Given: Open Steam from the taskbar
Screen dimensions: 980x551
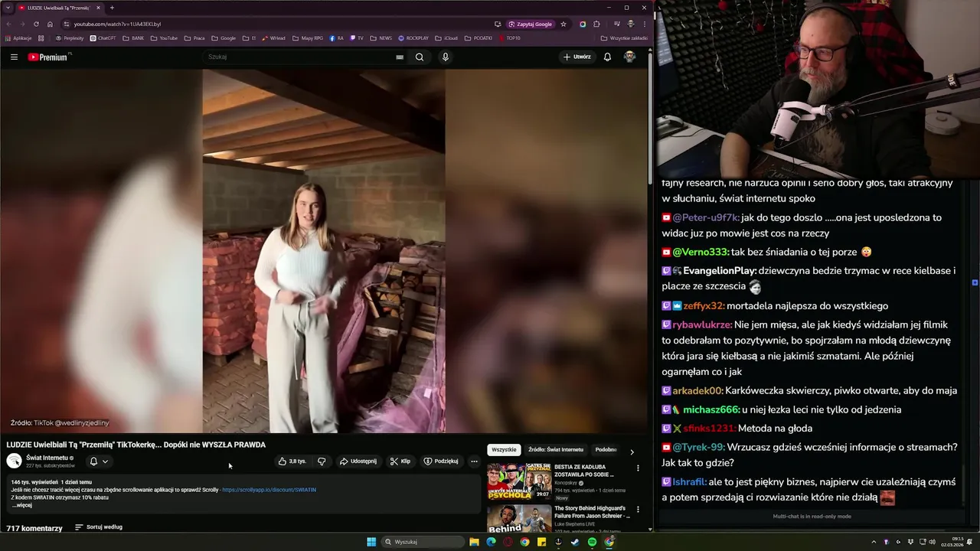Looking at the screenshot, I should click(575, 542).
